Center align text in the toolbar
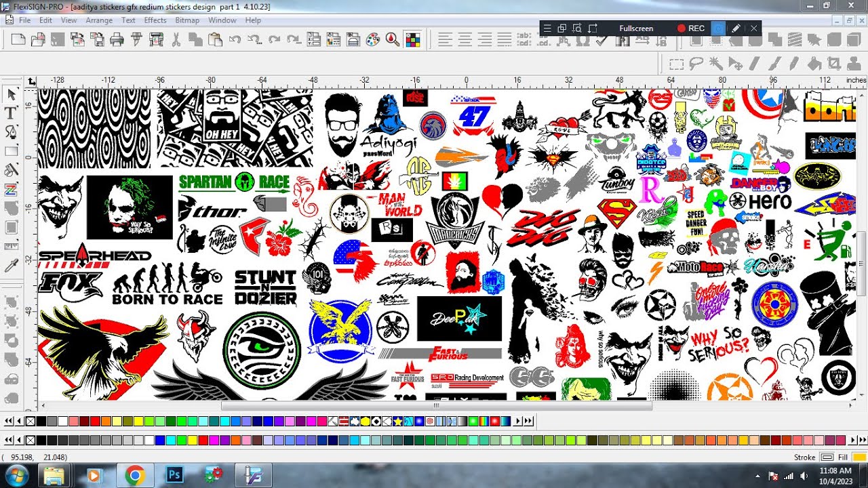Screen dimensions: 868x488 [x=465, y=39]
